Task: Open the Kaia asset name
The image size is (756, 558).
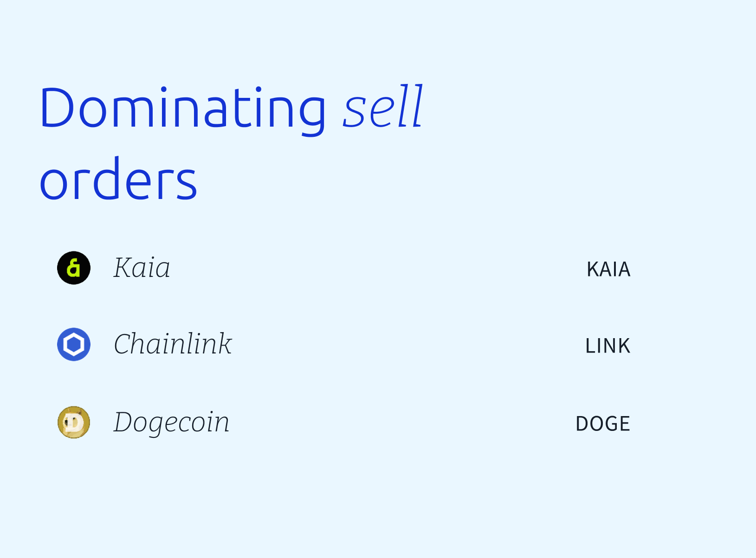Action: coord(142,268)
